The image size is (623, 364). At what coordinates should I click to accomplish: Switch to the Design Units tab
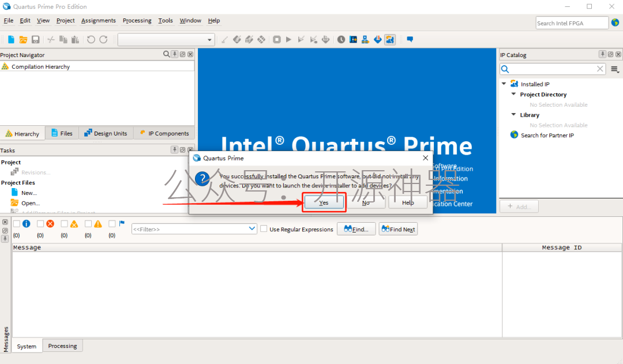pyautogui.click(x=106, y=133)
